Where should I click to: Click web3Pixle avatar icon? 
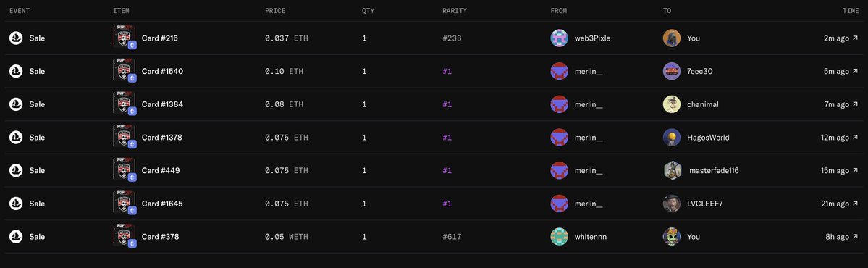[x=559, y=38]
